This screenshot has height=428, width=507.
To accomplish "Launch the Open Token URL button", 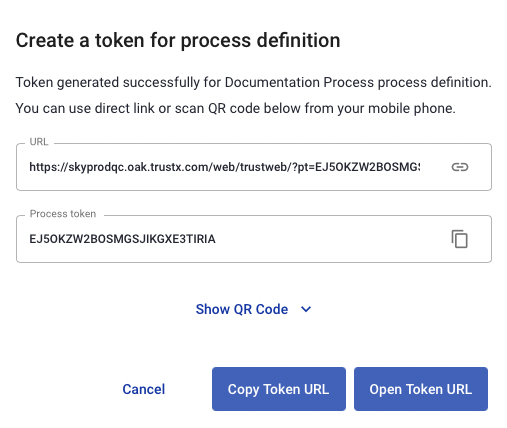I will [x=421, y=389].
